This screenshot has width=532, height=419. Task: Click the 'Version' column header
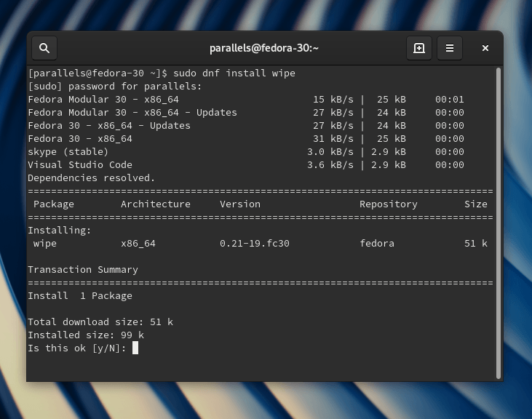[x=240, y=204]
